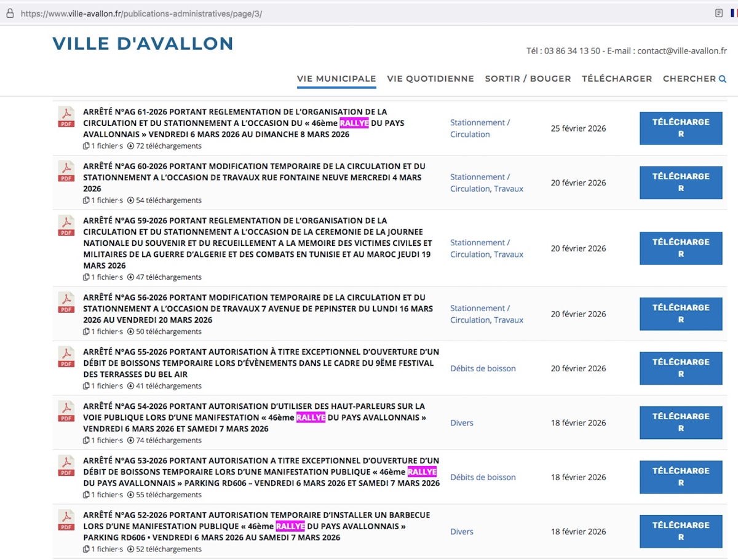Click PDF icon for Arrêté AG 53-2026
Viewport: 738px width, 560px height.
pos(66,465)
